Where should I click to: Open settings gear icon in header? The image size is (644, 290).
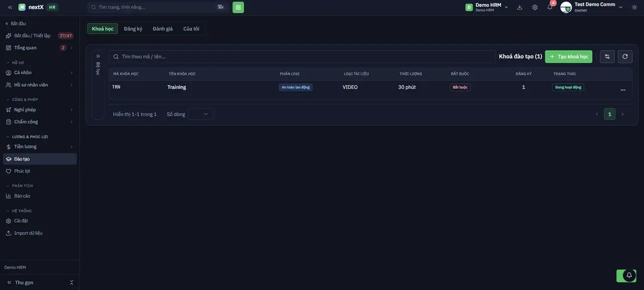coord(535,7)
